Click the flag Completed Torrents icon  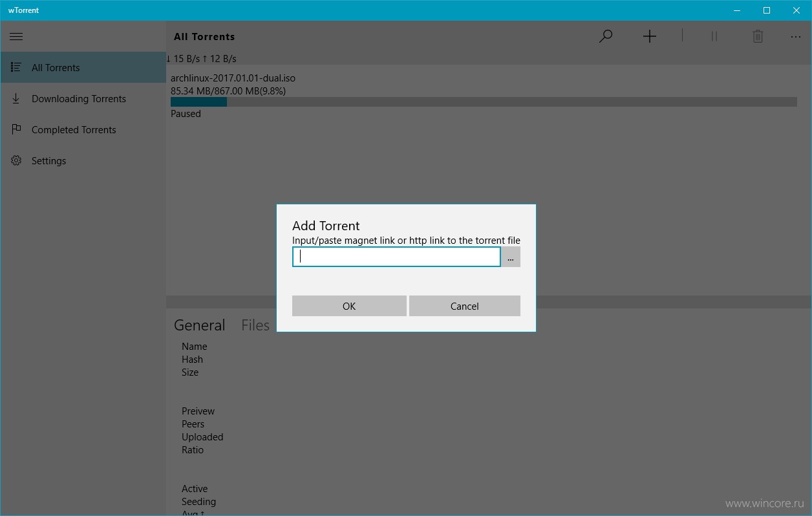(16, 129)
